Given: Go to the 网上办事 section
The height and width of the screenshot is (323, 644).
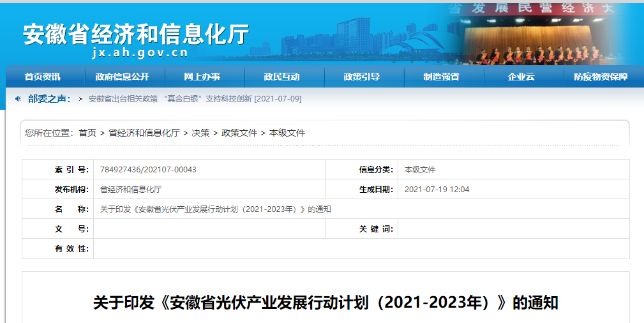Looking at the screenshot, I should click(202, 77).
